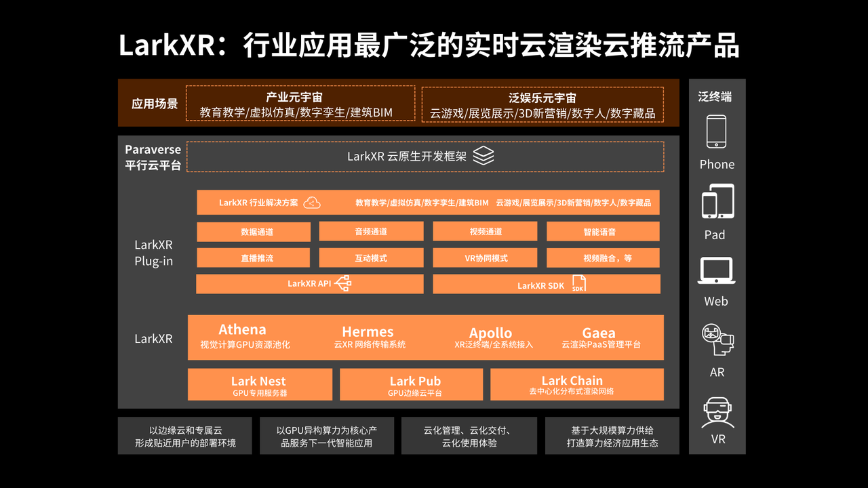Viewport: 868px width, 488px height.
Task: Click the Pad label text
Action: pyautogui.click(x=715, y=235)
